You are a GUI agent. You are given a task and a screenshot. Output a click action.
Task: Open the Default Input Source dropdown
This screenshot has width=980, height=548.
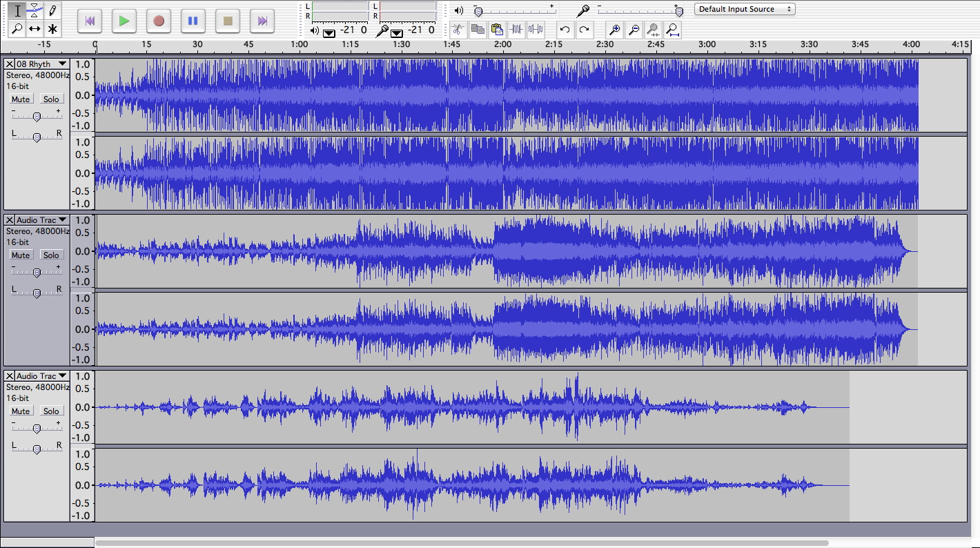click(x=744, y=9)
